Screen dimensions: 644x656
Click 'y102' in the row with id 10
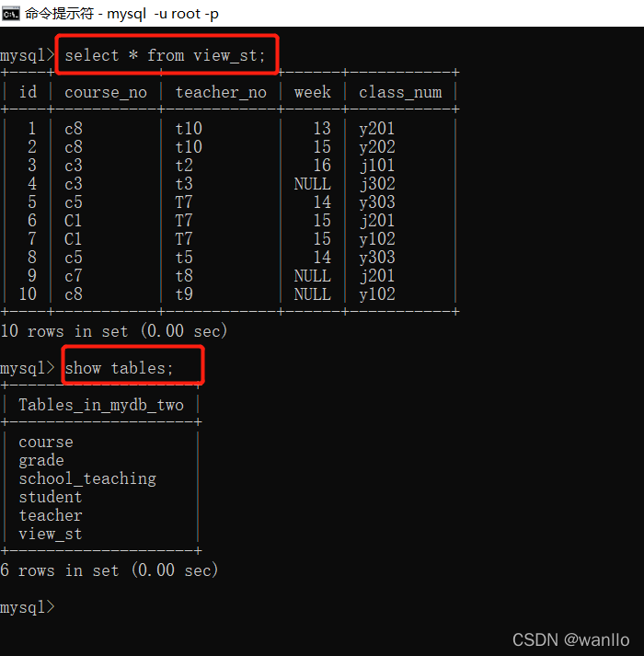(376, 294)
